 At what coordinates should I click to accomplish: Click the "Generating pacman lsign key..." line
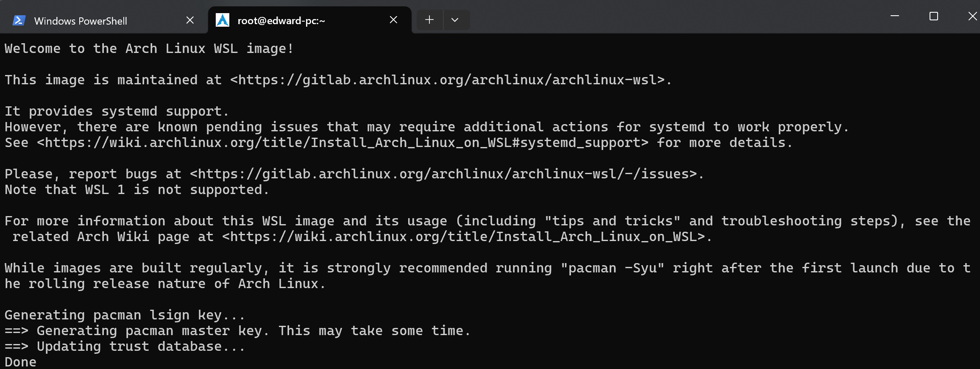coord(125,315)
